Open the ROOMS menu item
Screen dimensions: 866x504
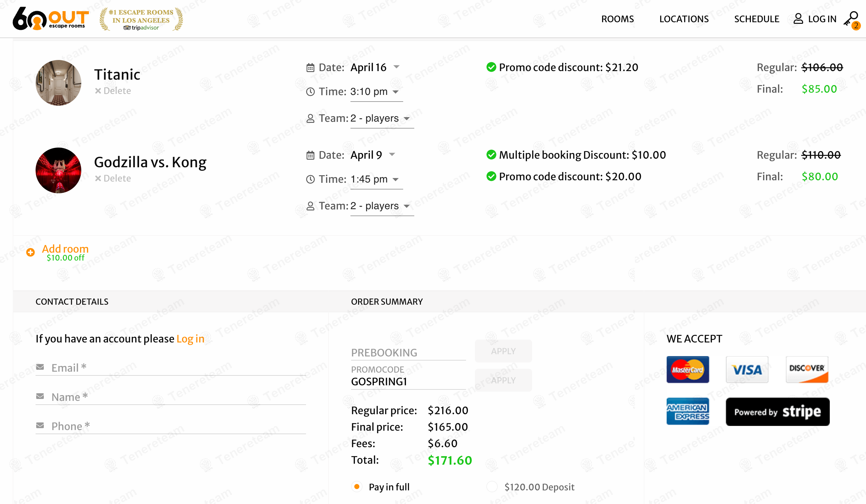pyautogui.click(x=617, y=19)
